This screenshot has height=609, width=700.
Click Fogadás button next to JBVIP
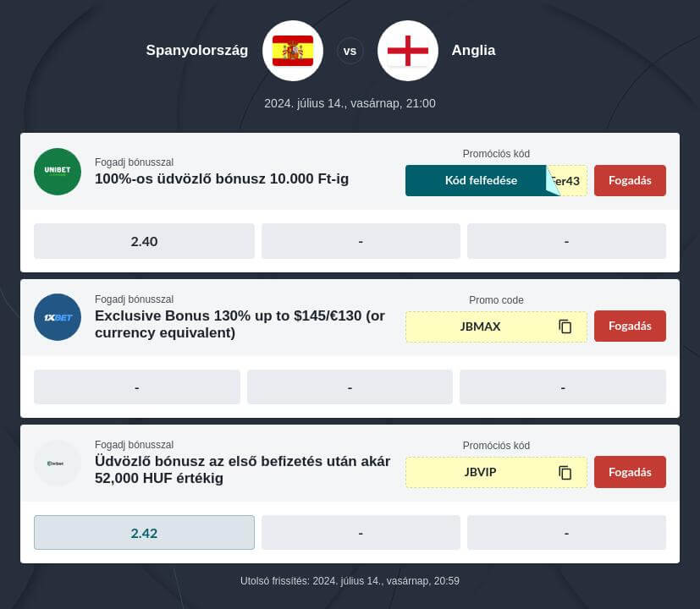click(630, 472)
